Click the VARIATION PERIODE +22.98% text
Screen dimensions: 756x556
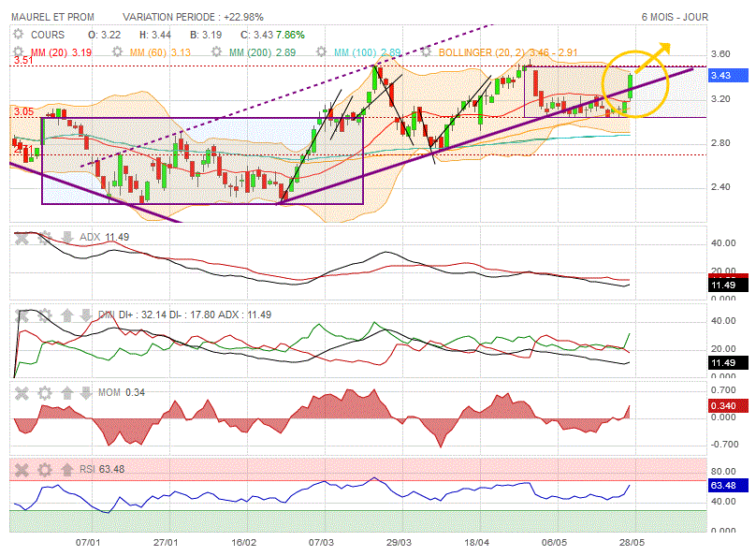(193, 17)
